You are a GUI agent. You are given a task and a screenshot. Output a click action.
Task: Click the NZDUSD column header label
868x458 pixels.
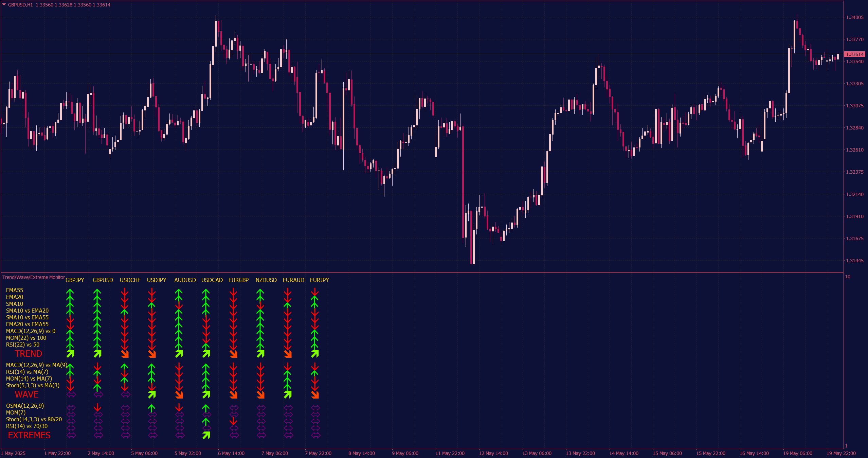point(266,280)
